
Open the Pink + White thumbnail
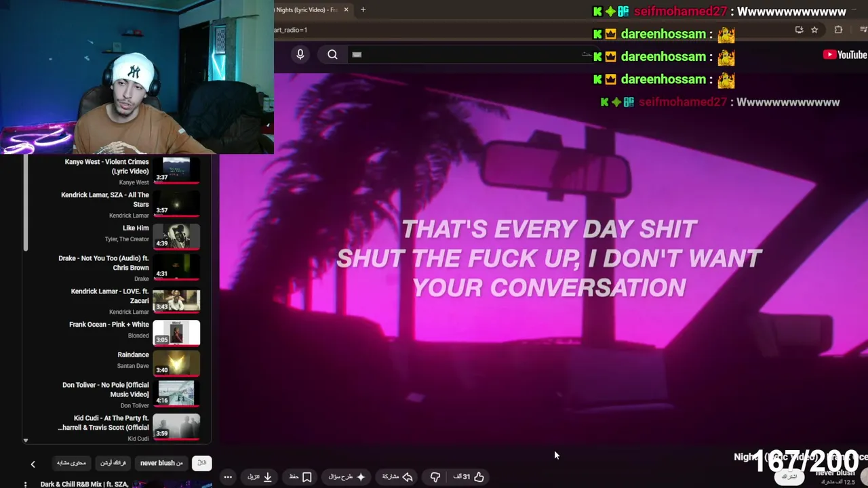pyautogui.click(x=176, y=333)
